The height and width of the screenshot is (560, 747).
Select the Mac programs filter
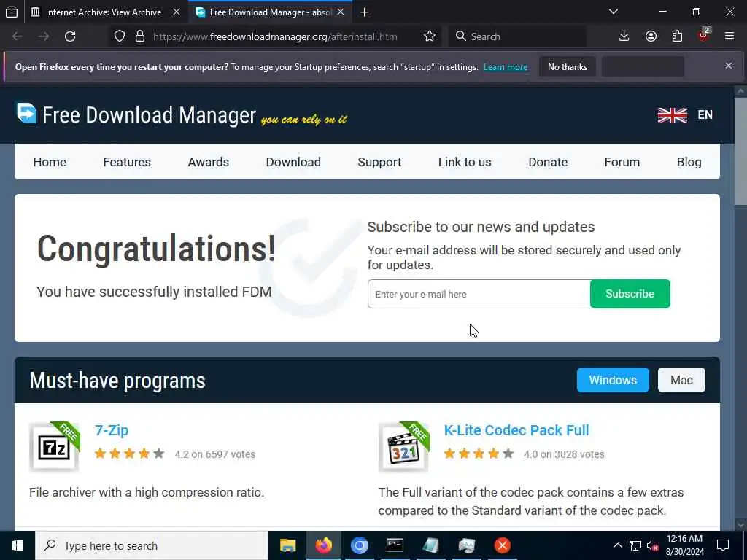tap(681, 380)
